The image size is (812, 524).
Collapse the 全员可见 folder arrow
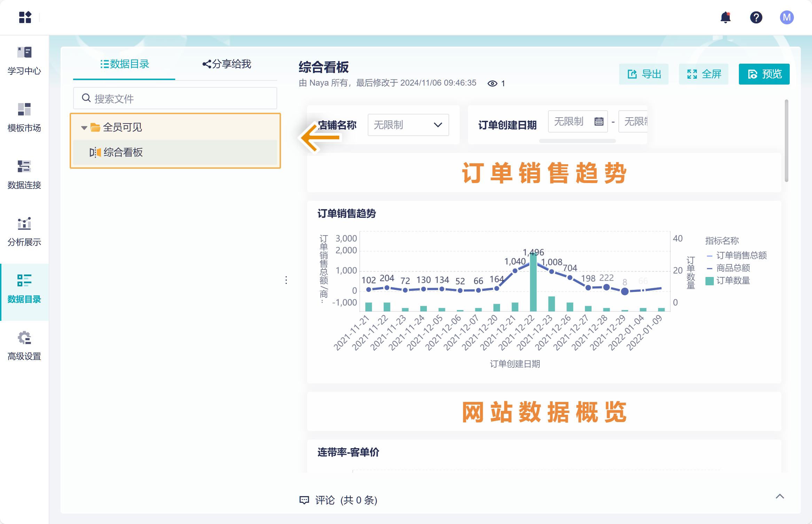tap(84, 128)
